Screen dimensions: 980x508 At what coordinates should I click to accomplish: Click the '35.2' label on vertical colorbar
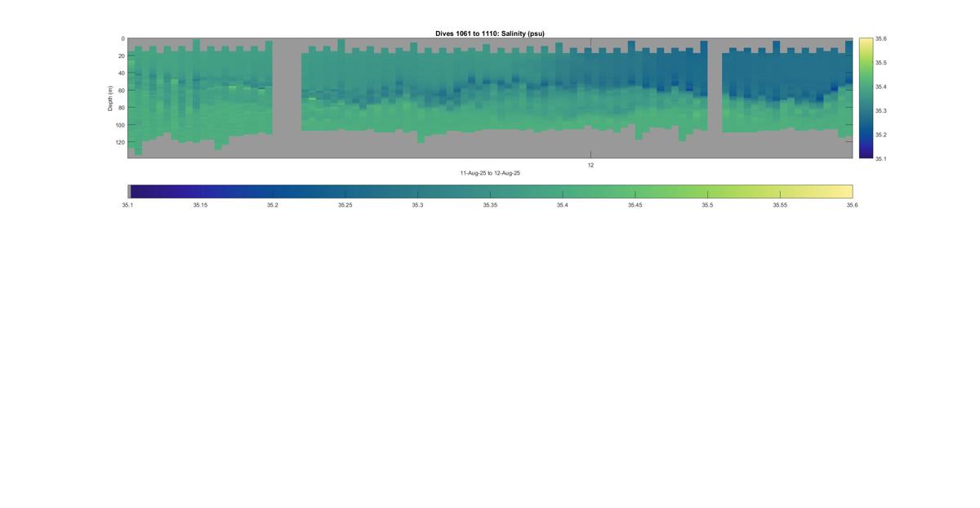(881, 135)
